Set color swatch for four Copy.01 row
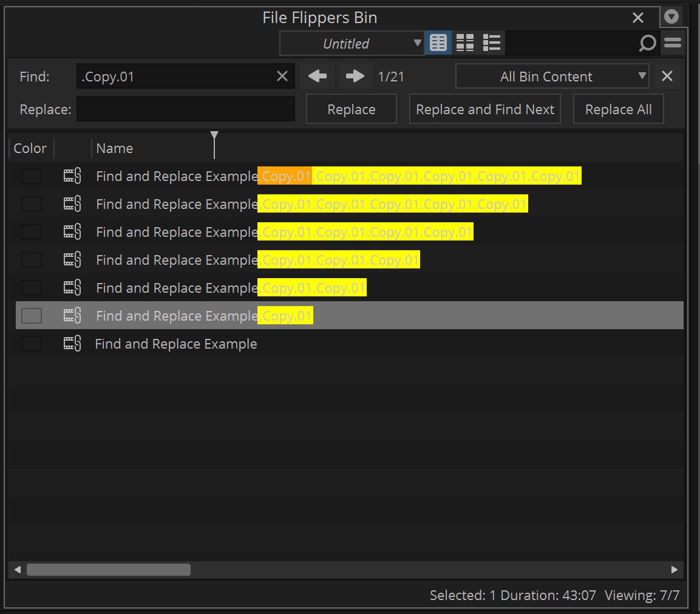The height and width of the screenshot is (614, 700). (32, 232)
